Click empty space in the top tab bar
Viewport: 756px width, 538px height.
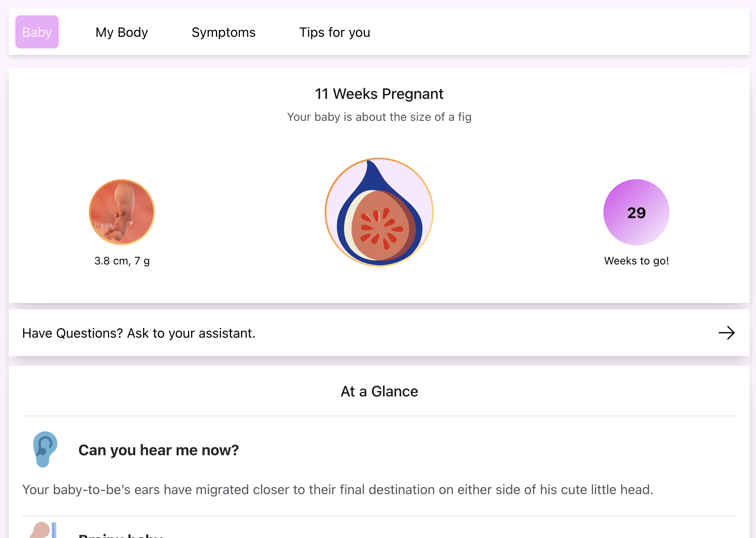[x=558, y=32]
